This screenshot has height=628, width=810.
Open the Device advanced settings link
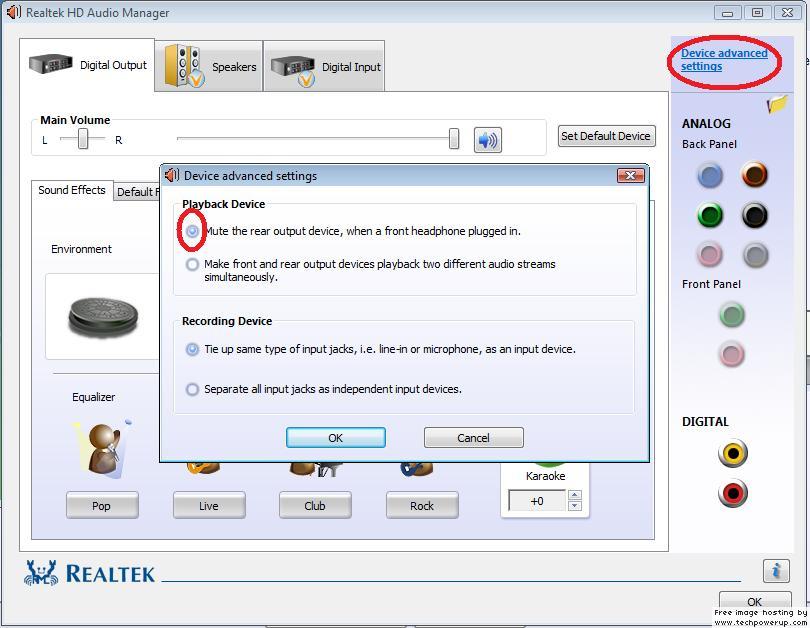click(x=724, y=59)
